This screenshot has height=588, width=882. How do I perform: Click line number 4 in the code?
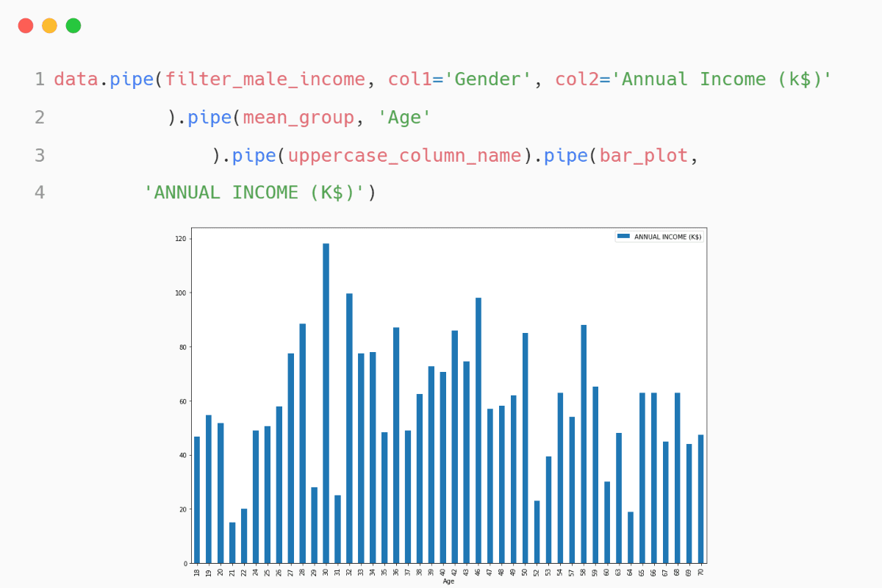[x=40, y=193]
